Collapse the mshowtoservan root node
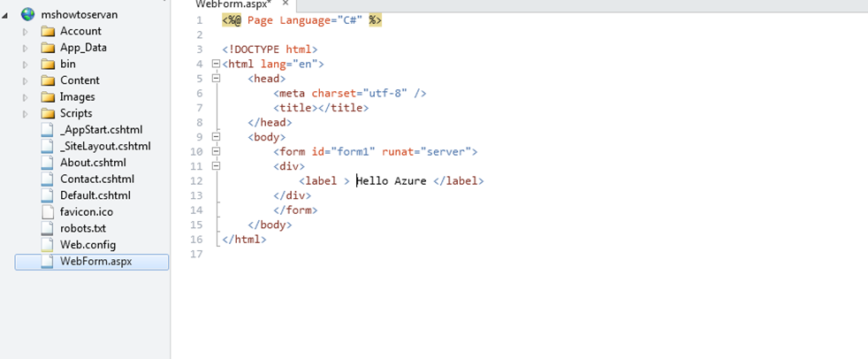This screenshot has height=359, width=868. click(x=5, y=16)
